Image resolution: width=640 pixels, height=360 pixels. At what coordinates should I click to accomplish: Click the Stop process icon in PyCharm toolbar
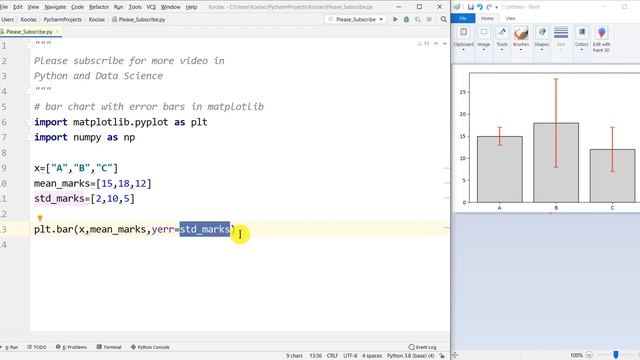pyautogui.click(x=429, y=19)
